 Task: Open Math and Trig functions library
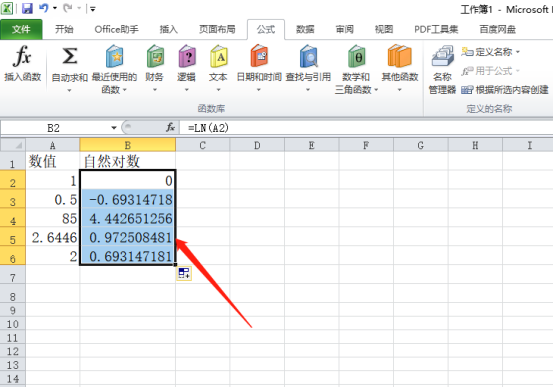pyautogui.click(x=356, y=56)
